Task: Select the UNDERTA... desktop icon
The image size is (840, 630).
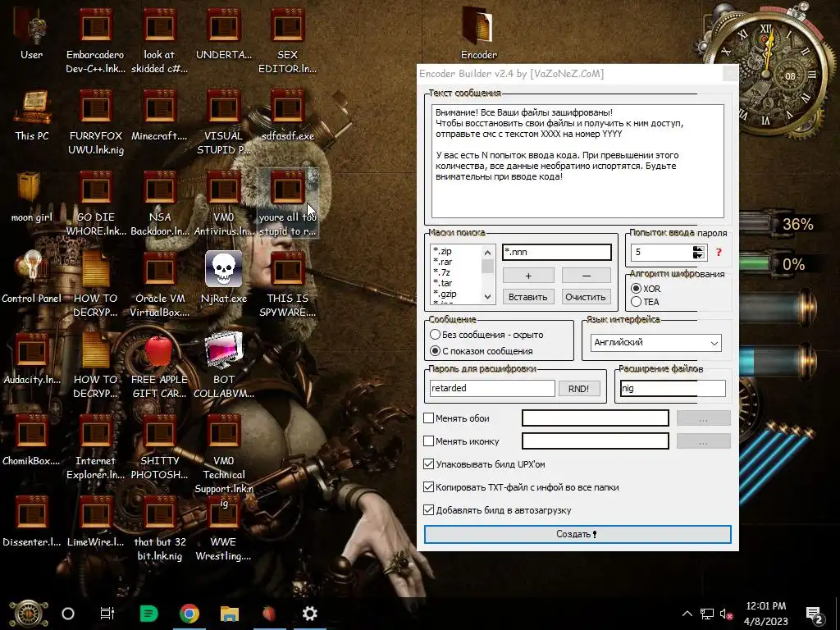Action: [x=223, y=25]
